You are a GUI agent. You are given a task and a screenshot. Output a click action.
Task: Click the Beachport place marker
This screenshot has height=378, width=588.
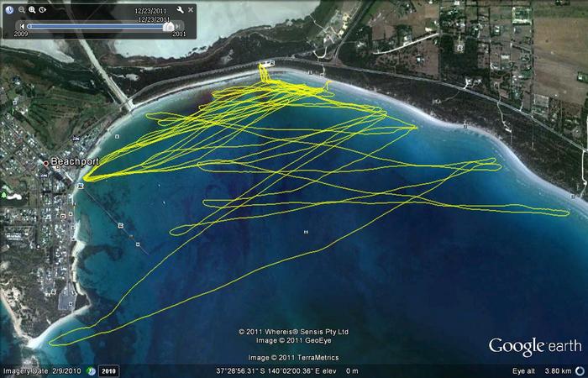pos(45,162)
